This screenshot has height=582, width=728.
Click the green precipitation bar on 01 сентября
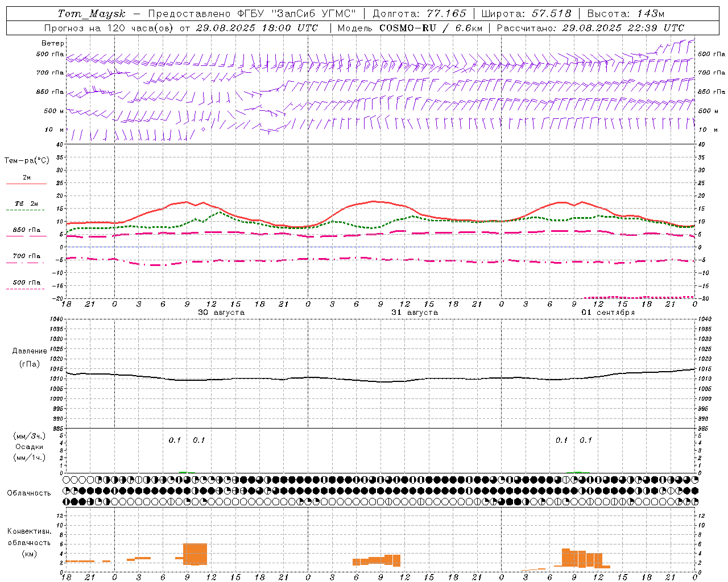coord(578,472)
